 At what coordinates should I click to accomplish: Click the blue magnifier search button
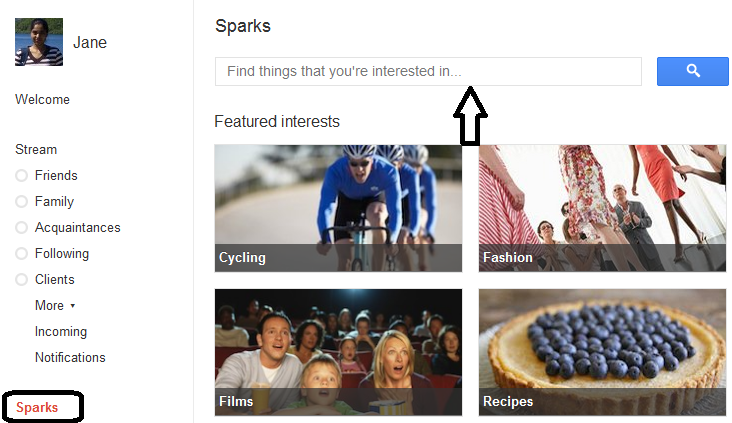692,71
